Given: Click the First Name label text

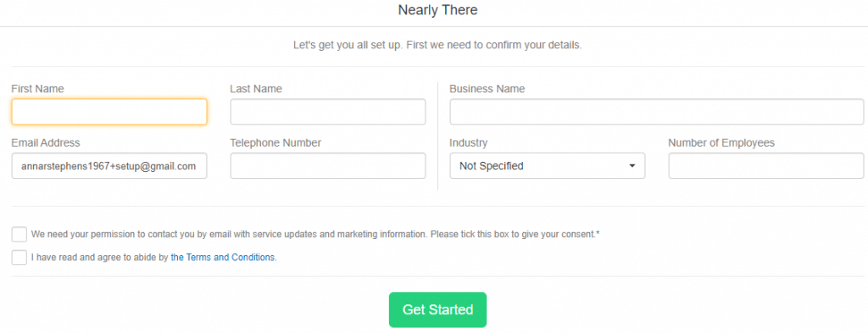Looking at the screenshot, I should tap(37, 88).
